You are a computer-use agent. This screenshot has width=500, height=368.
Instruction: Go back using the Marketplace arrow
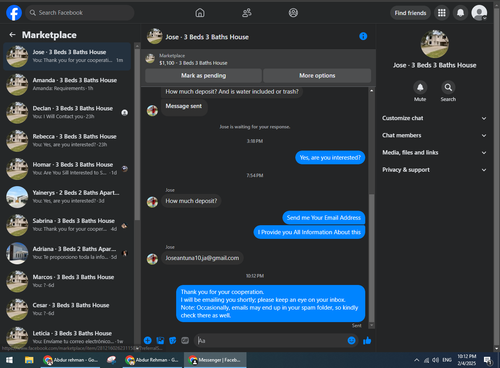(x=13, y=35)
